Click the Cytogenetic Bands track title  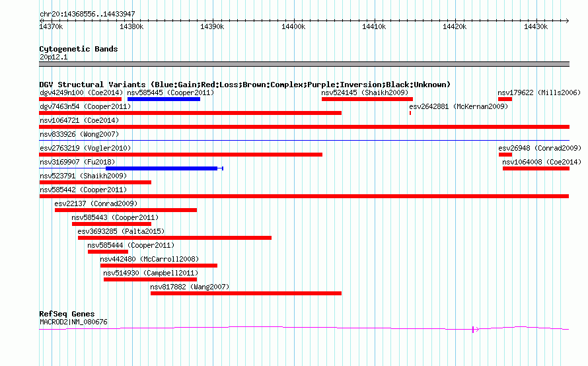(79, 49)
